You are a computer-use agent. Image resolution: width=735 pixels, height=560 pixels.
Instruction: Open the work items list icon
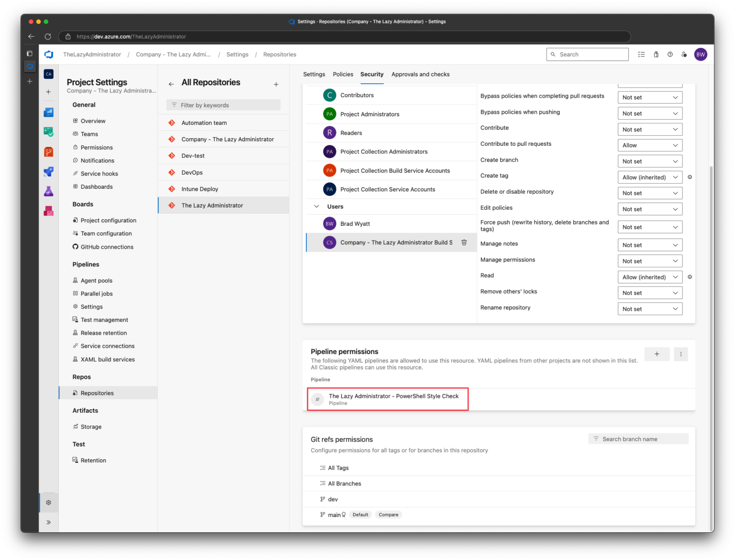tap(641, 55)
